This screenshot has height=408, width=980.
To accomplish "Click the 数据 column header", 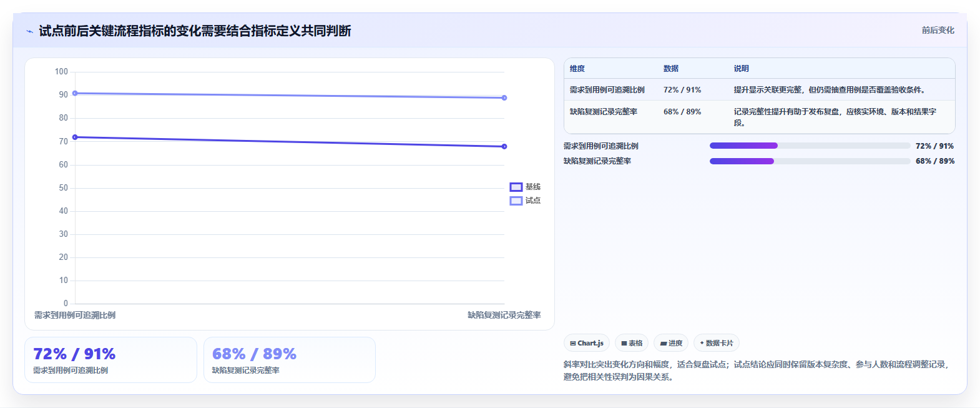I will [671, 69].
